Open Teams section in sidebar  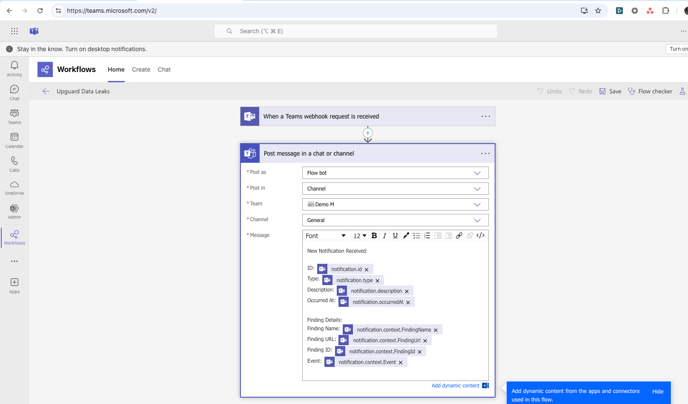click(14, 116)
